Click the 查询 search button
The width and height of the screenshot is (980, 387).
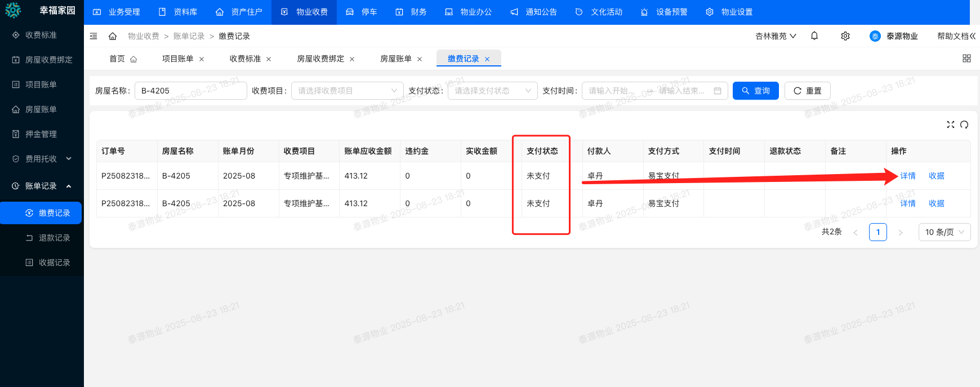click(x=755, y=91)
